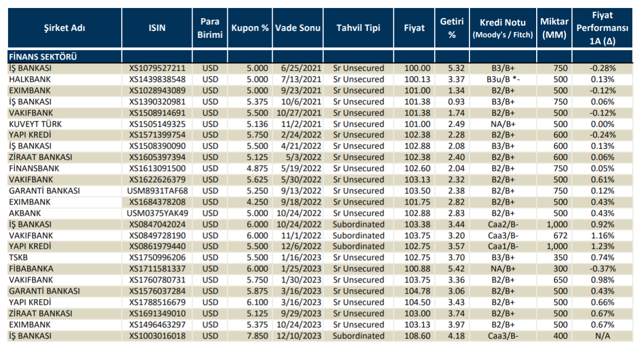The width and height of the screenshot is (644, 357).
Task: Click credit rating Caa1/B-
Action: tap(503, 247)
